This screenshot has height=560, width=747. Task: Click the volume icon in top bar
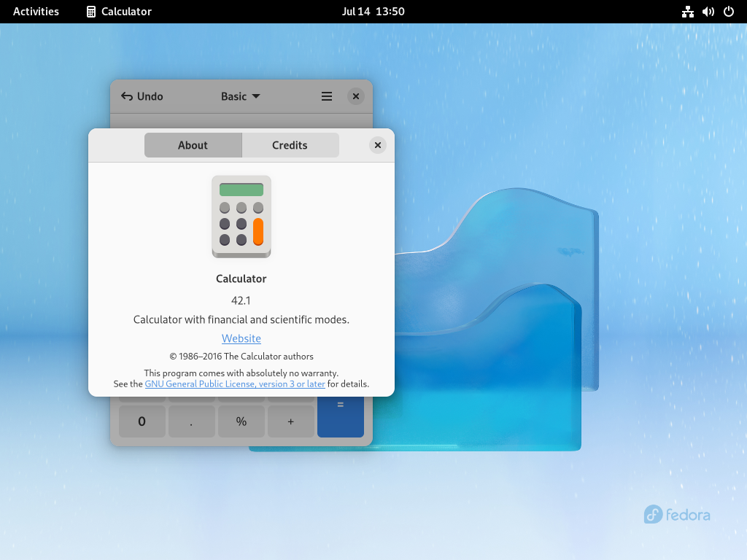(x=708, y=12)
